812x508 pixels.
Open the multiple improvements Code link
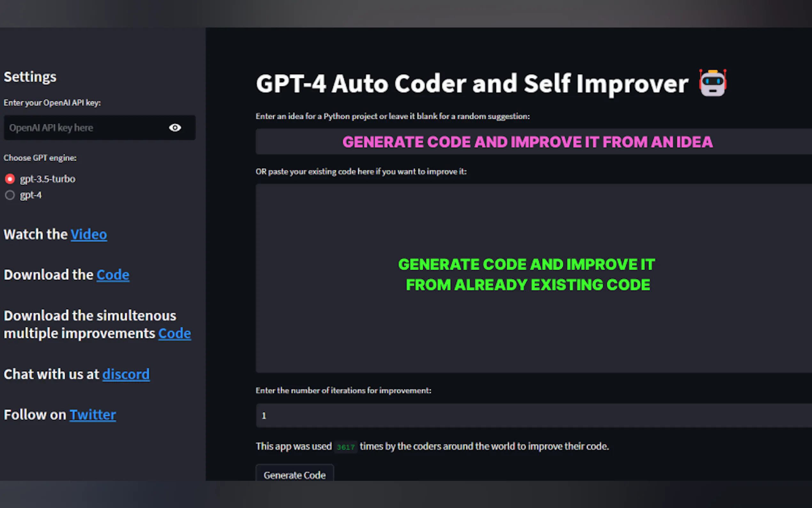[175, 334]
